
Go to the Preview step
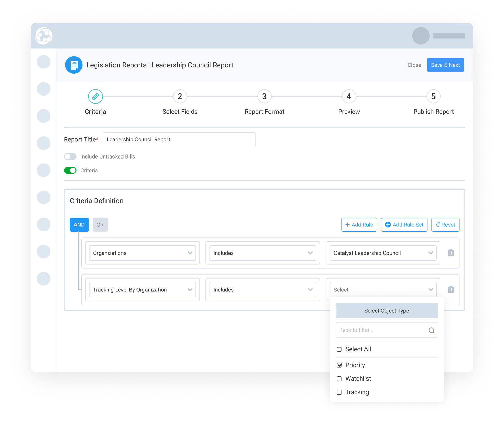tap(349, 96)
